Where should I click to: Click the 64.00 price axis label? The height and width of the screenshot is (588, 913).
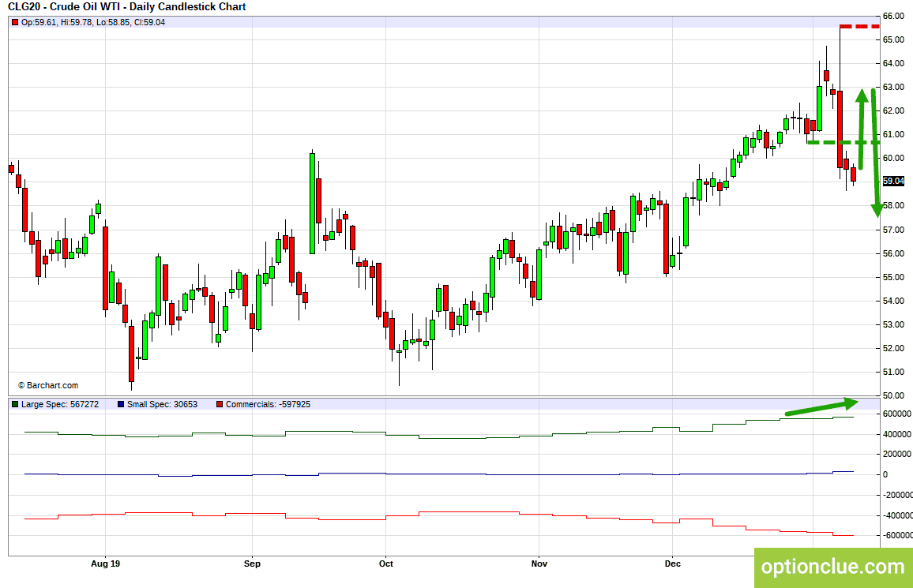coord(893,63)
